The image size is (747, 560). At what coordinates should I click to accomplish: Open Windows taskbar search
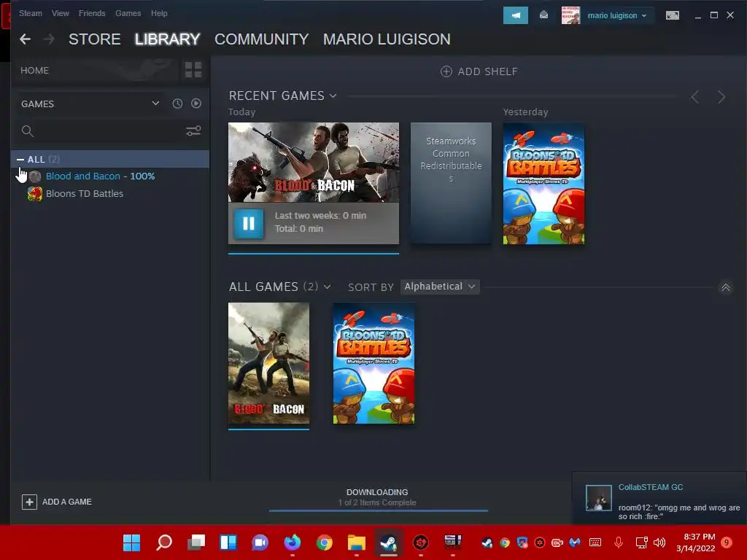coord(164,542)
